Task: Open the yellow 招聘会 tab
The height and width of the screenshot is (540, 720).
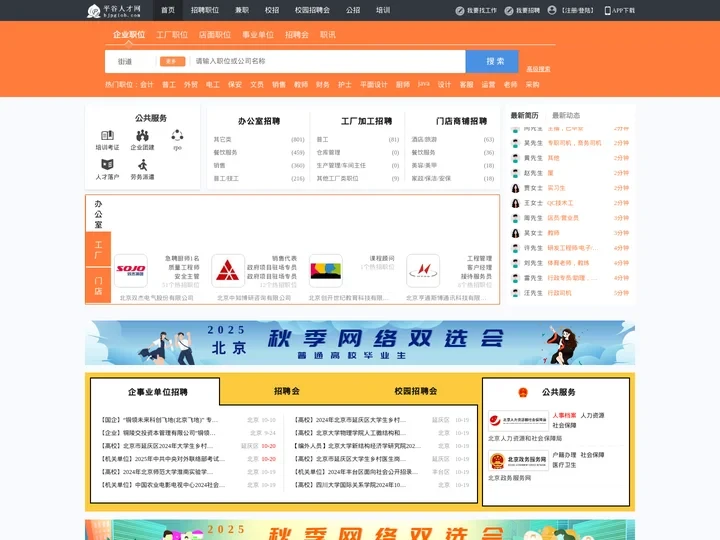Action: [287, 391]
